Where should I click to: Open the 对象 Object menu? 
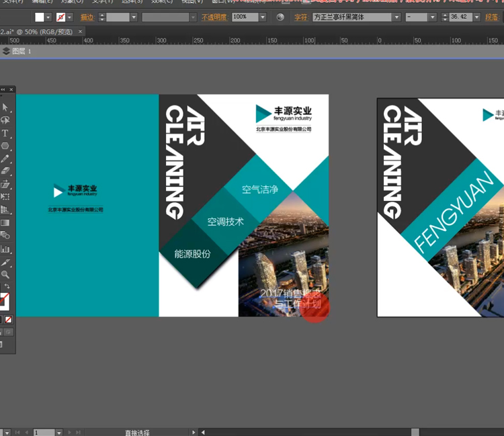tap(72, 1)
